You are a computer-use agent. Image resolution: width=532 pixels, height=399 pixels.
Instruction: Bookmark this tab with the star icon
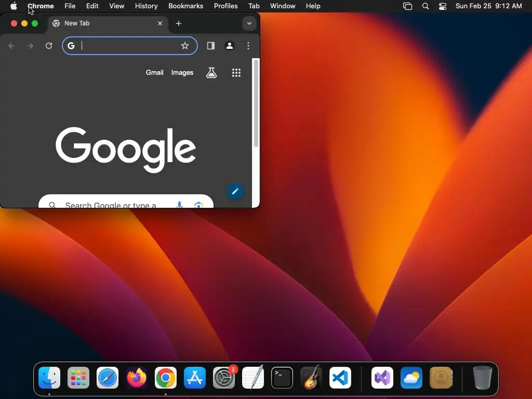pos(184,46)
